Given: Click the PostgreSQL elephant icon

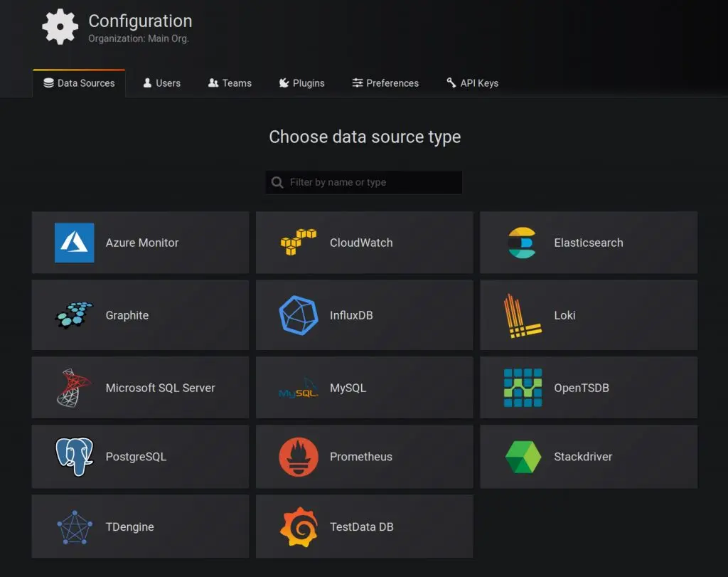Looking at the screenshot, I should click(74, 457).
